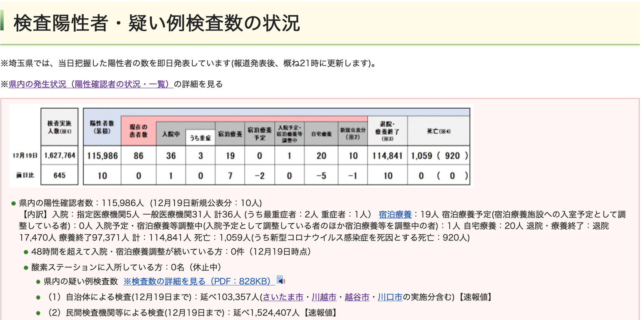Viewport: 644px width, 320px height.
Task: Click the 退院・療養終了 header cell
Action: click(x=388, y=130)
